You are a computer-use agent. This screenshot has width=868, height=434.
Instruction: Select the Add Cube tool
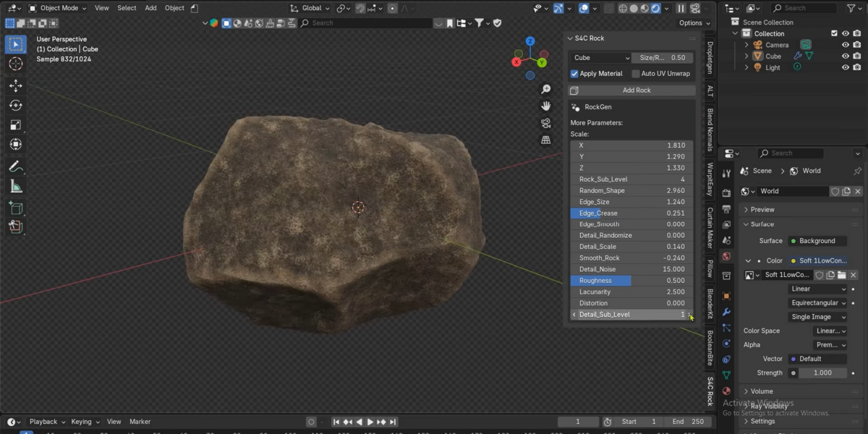pyautogui.click(x=15, y=208)
